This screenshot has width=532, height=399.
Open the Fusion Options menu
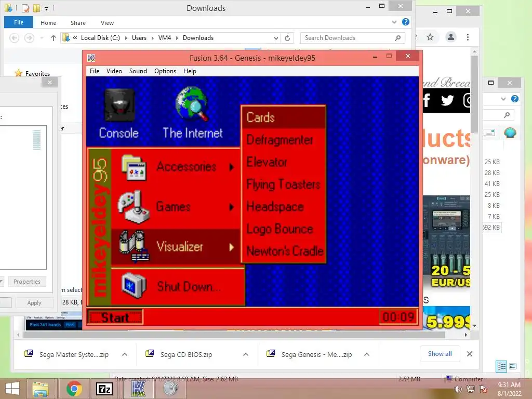165,71
